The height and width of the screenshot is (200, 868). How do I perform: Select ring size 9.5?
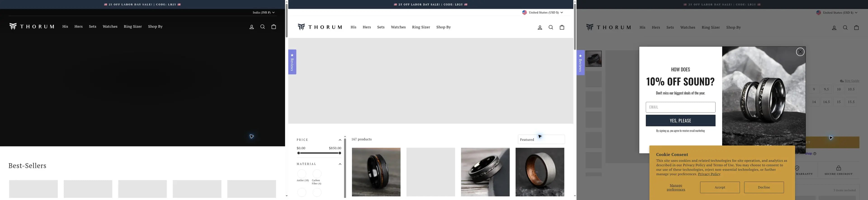(826, 89)
